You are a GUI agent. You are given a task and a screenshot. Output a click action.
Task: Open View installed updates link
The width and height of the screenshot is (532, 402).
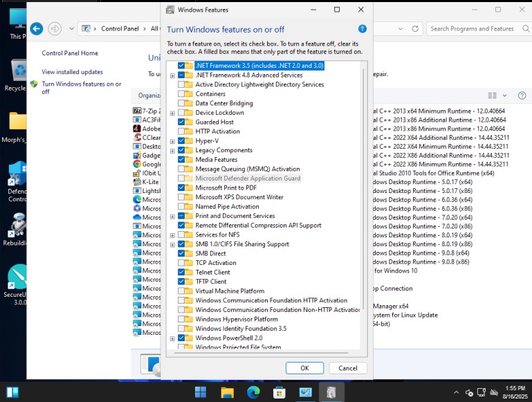pos(72,72)
